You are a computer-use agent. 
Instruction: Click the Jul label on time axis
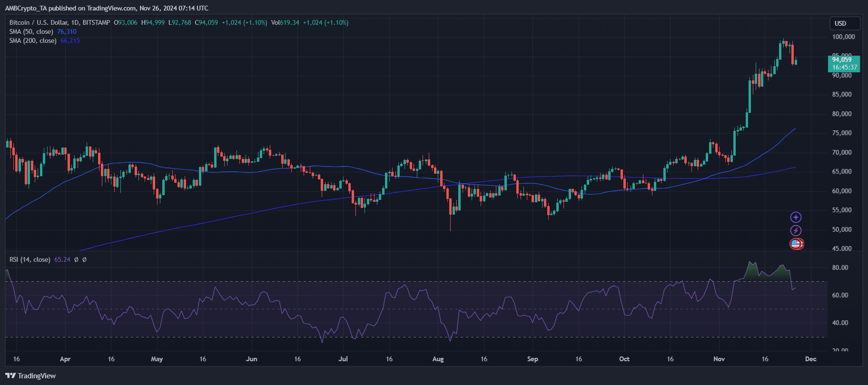(x=343, y=359)
